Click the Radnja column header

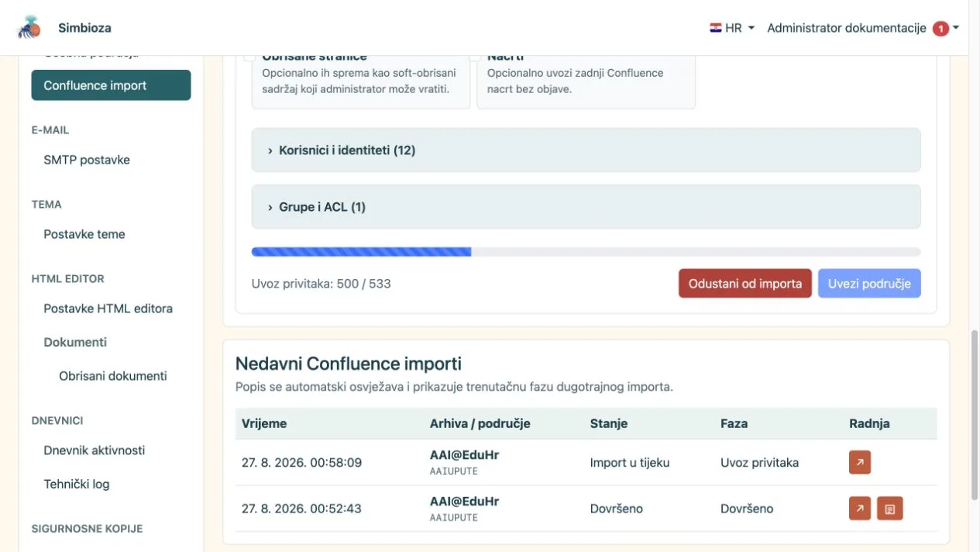869,423
